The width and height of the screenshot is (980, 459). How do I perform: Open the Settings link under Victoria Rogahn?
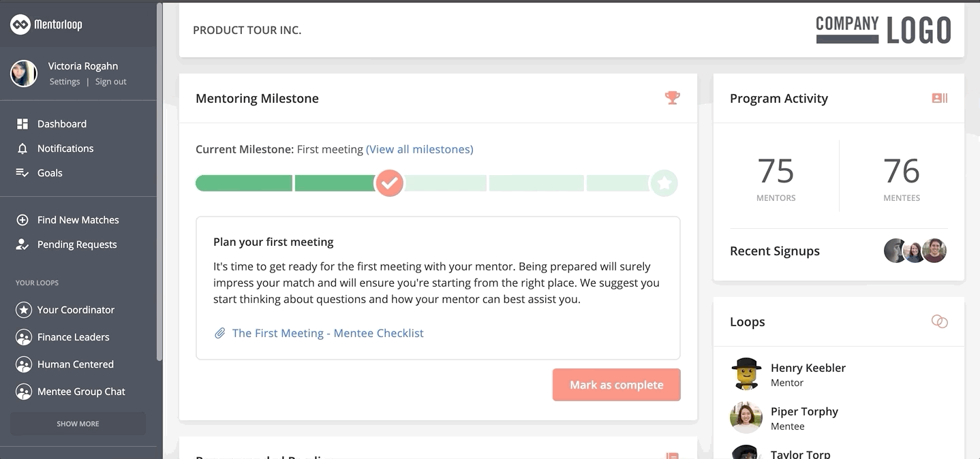[65, 82]
